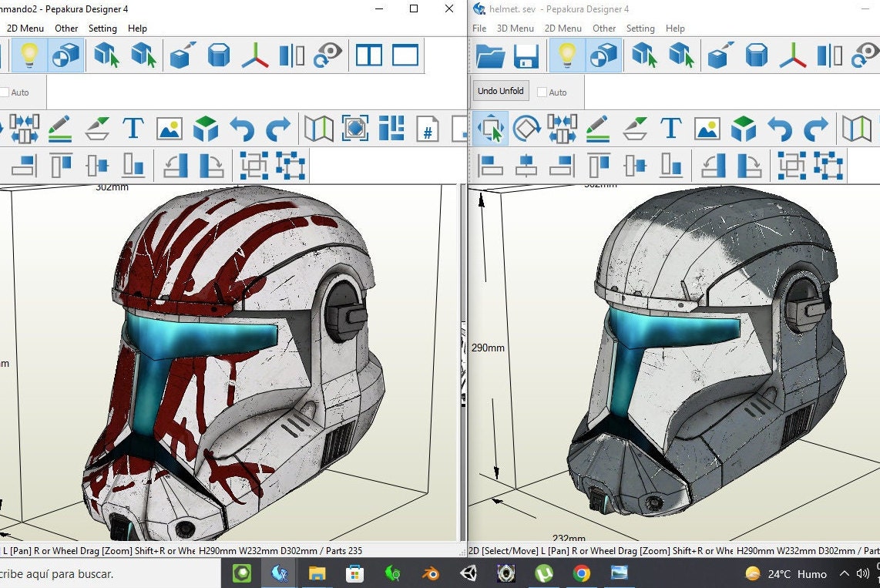The width and height of the screenshot is (880, 588).
Task: Click cube with pen icon in commando2
Action: (x=183, y=55)
